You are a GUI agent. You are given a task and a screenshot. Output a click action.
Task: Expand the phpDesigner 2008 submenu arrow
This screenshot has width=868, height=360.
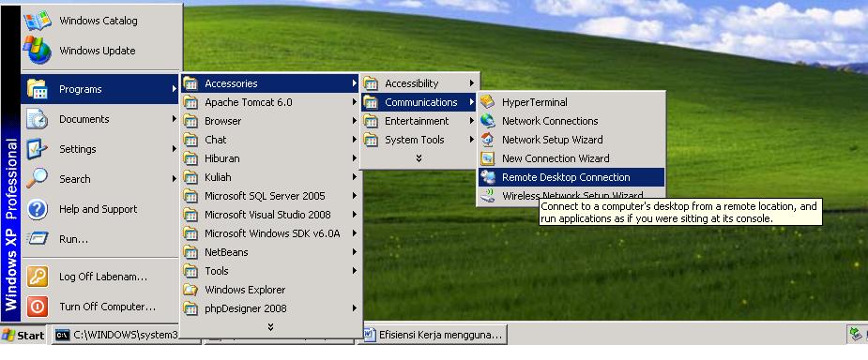point(354,308)
